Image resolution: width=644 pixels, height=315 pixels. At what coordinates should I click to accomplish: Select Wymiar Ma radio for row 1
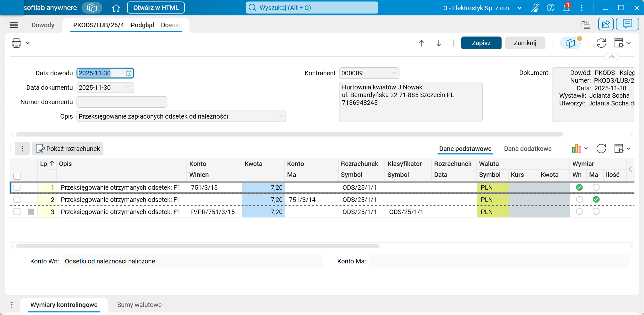[596, 187]
